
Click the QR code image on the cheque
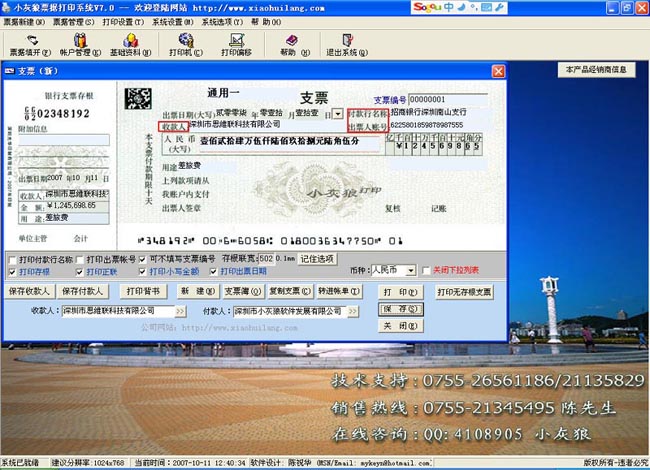pos(138,98)
